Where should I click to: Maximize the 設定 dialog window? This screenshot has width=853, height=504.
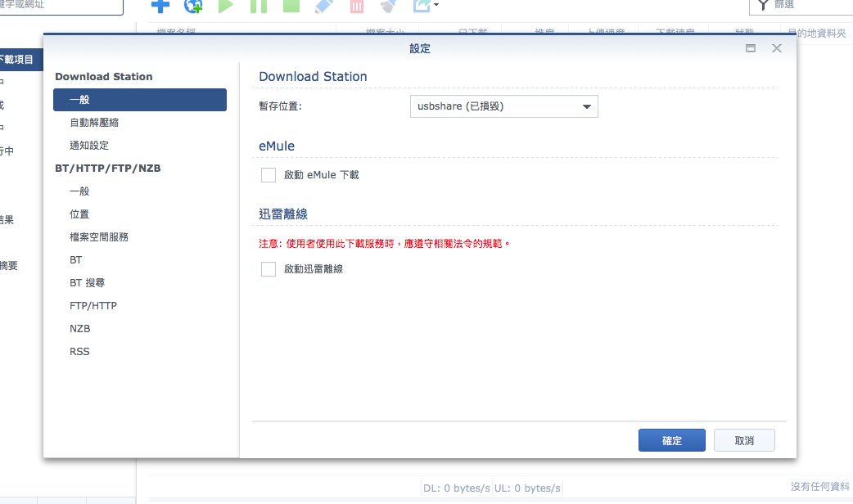(750, 49)
